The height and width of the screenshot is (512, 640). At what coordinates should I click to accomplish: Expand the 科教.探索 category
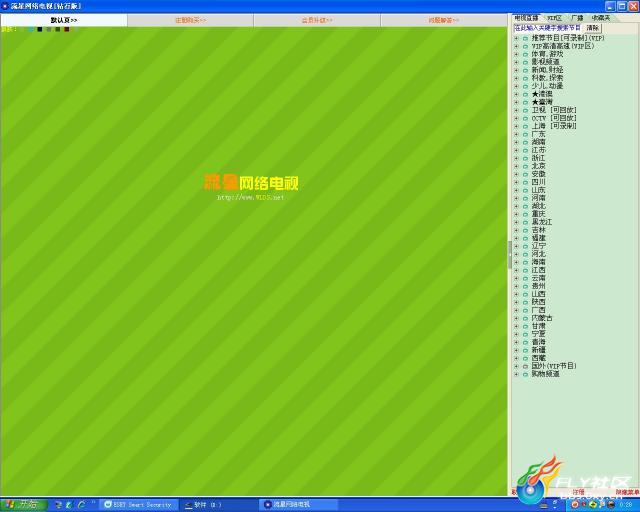tap(516, 78)
